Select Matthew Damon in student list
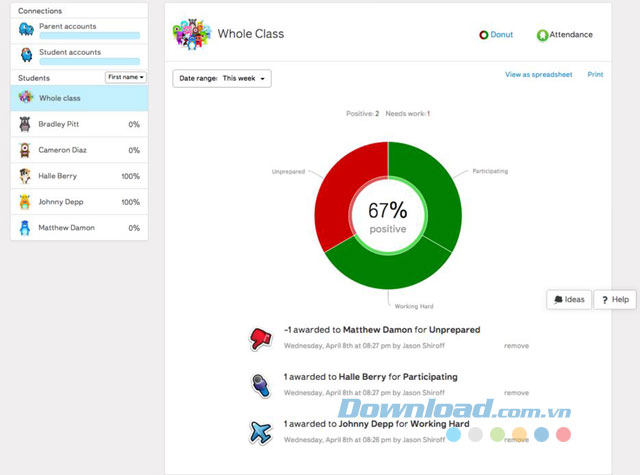640x475 pixels. (79, 228)
